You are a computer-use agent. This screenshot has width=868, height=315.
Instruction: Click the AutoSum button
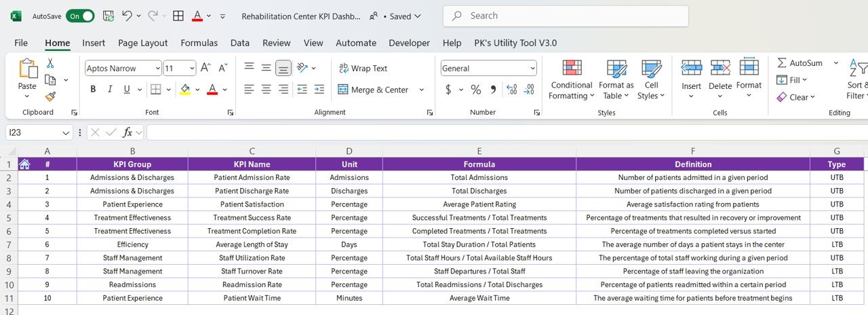[x=800, y=63]
